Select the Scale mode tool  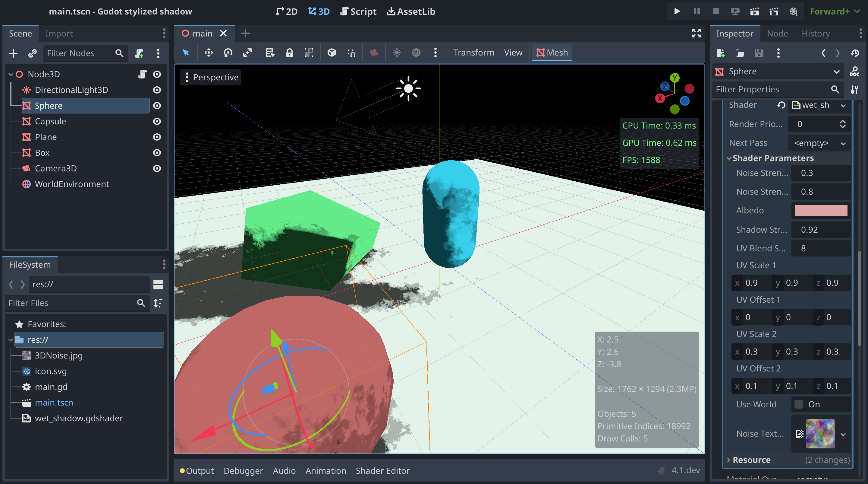(x=247, y=53)
